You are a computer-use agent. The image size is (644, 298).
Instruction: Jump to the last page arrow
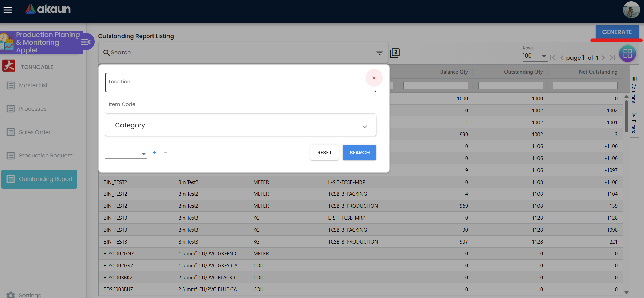(x=612, y=58)
